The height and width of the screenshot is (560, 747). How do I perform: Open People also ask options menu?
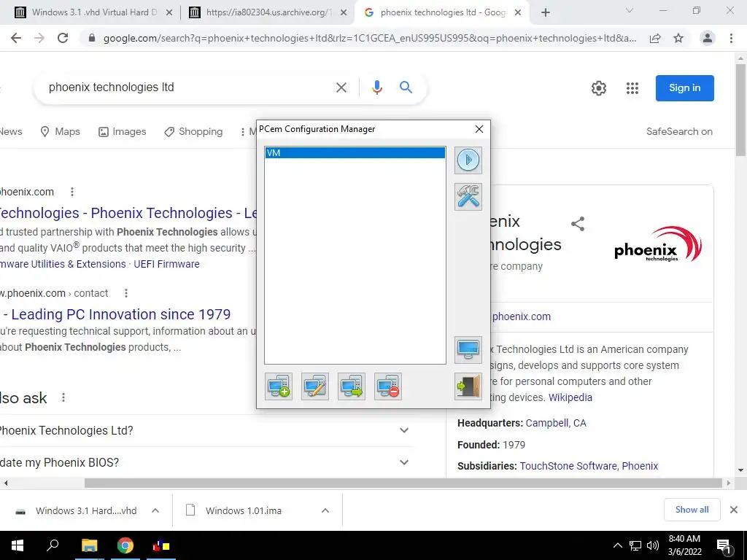point(63,397)
